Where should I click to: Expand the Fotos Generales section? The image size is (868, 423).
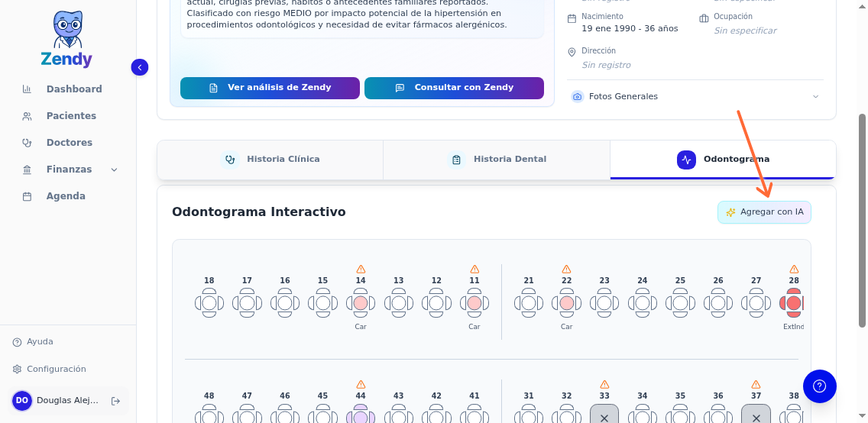click(815, 96)
